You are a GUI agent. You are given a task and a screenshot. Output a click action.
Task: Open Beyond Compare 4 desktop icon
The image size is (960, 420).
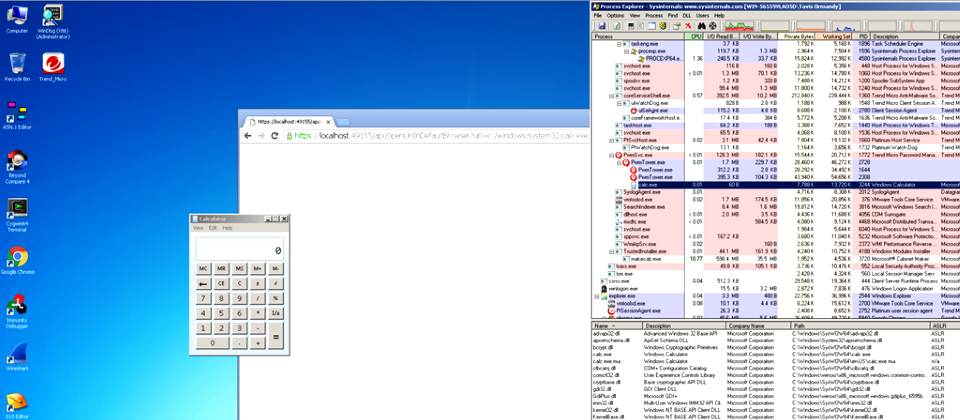click(17, 162)
